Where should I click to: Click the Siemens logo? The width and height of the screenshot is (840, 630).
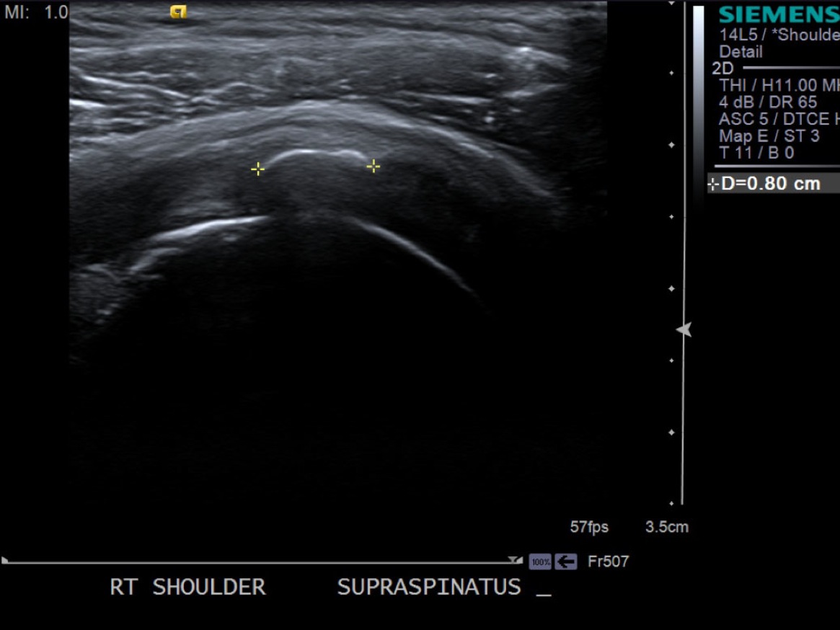779,14
